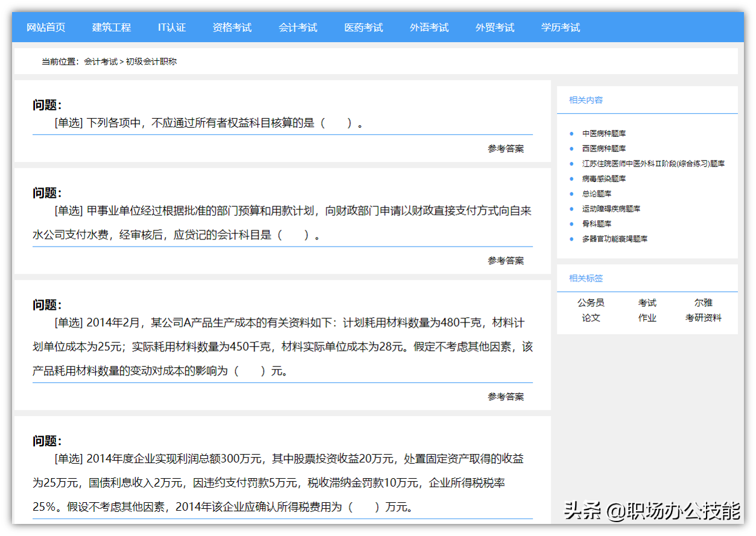Switch to the 资格考试 tab

coord(232,27)
